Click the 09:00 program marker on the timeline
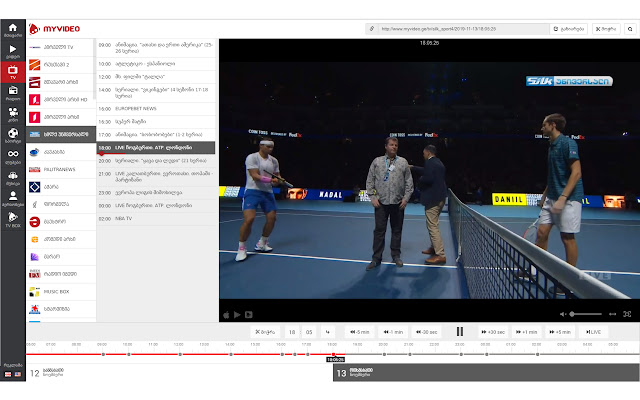Screen dimensions: 640x400 [103, 354]
